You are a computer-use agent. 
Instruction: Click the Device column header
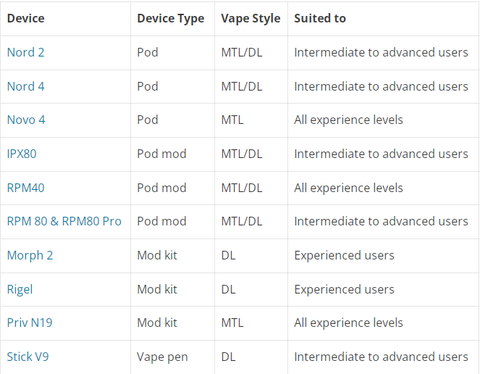click(x=26, y=18)
